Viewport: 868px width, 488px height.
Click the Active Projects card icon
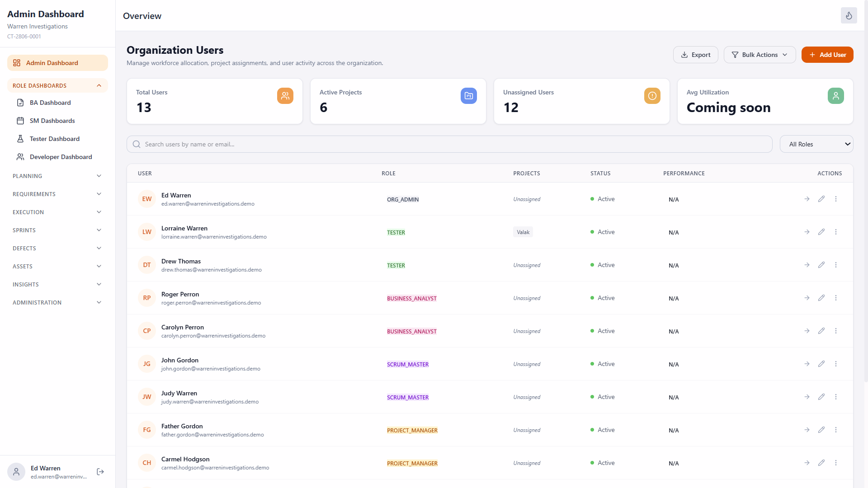point(469,96)
